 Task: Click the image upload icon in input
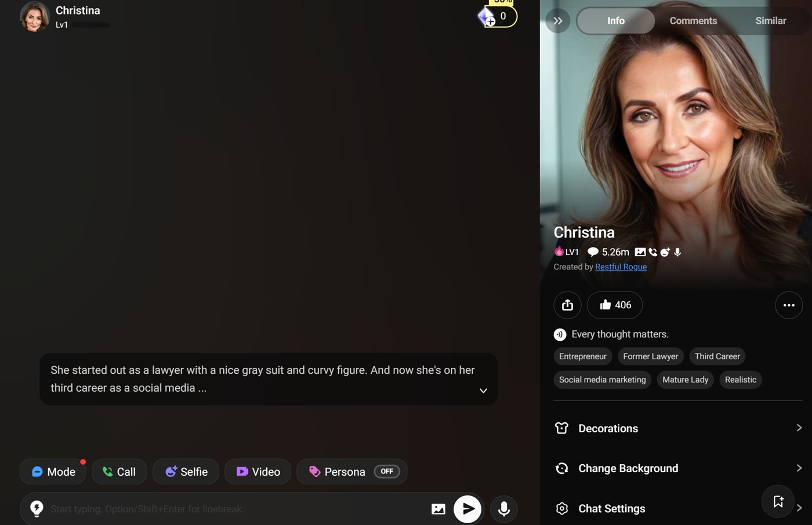coord(438,509)
